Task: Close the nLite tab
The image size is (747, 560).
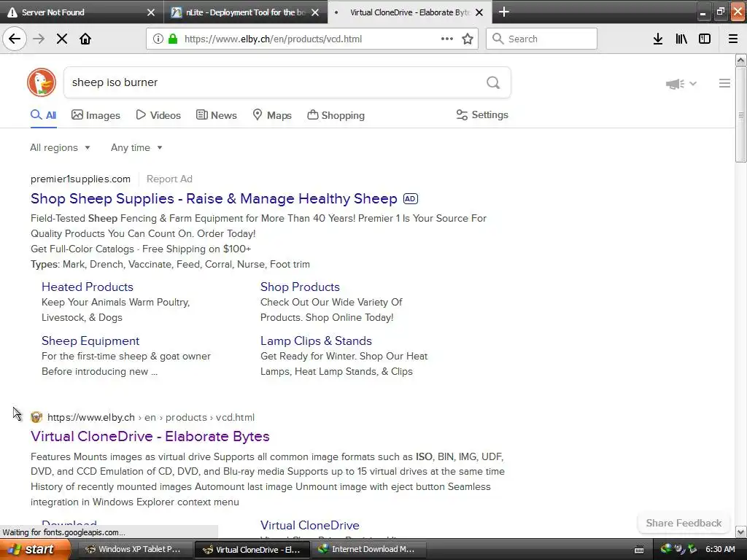Action: 315,12
